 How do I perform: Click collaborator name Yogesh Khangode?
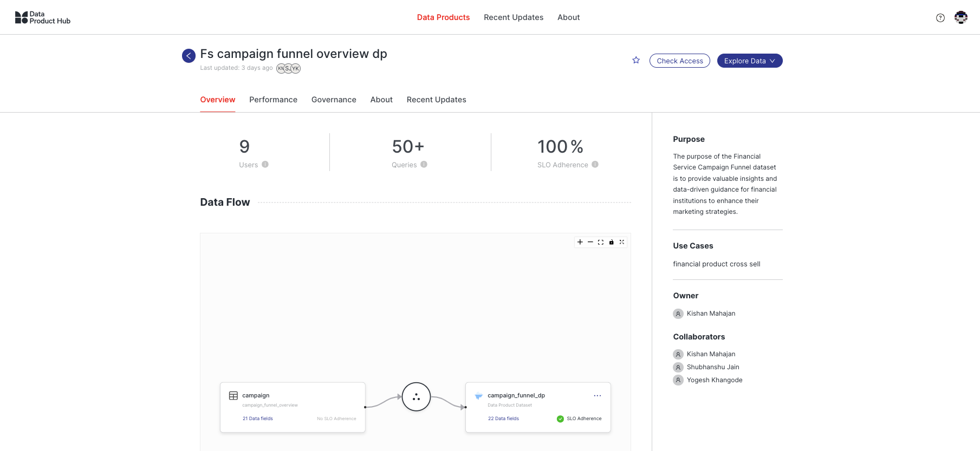point(715,380)
